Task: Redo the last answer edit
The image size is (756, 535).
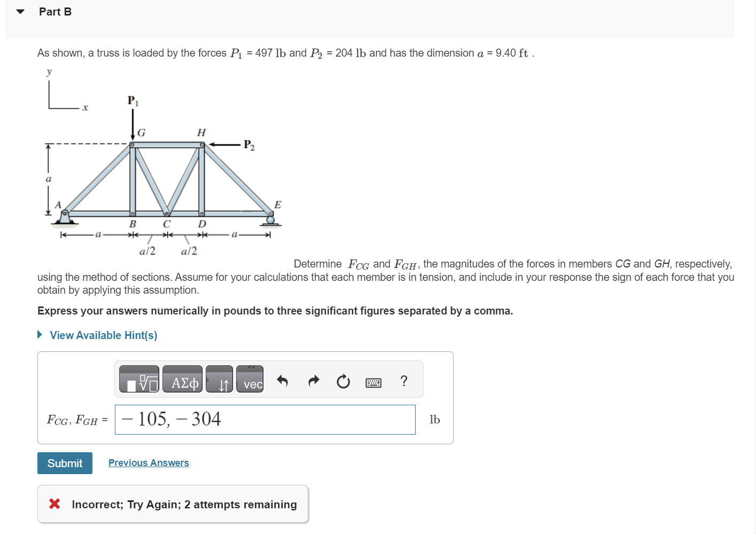Action: 314,381
